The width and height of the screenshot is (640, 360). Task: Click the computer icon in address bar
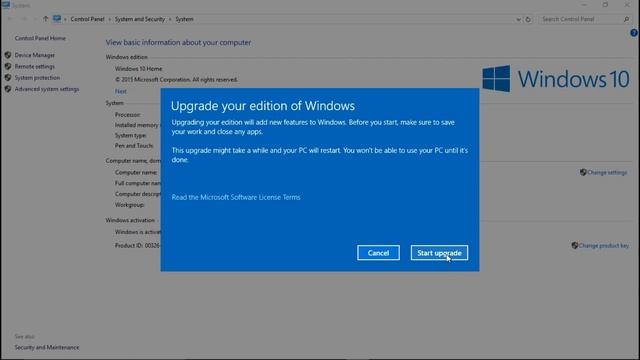(57, 19)
